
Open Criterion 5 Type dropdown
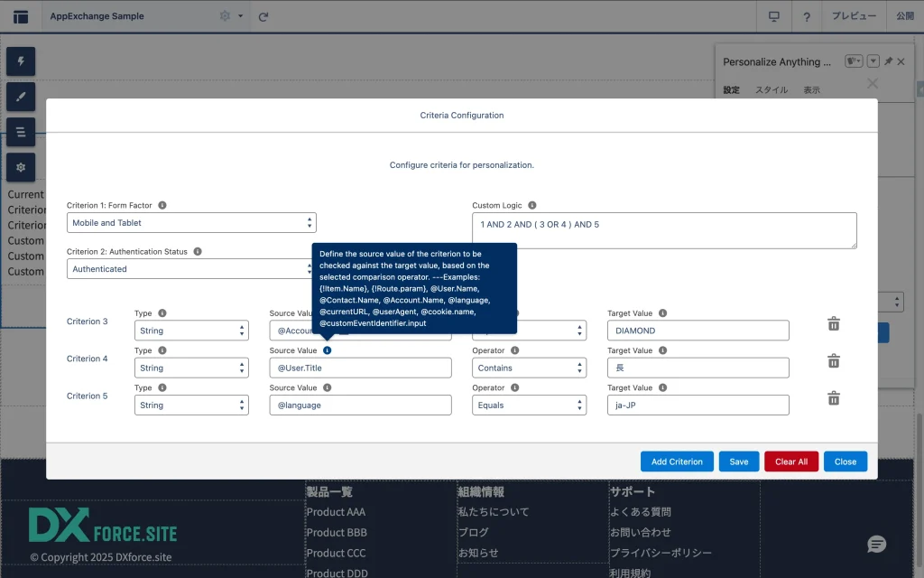191,406
